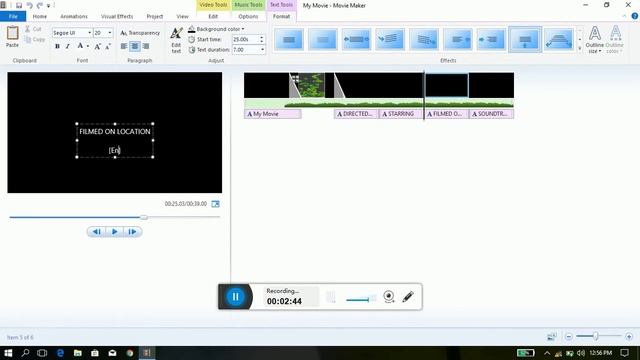Apply the fifth fly-out lines text effect
640x360 pixels.
coord(424,40)
